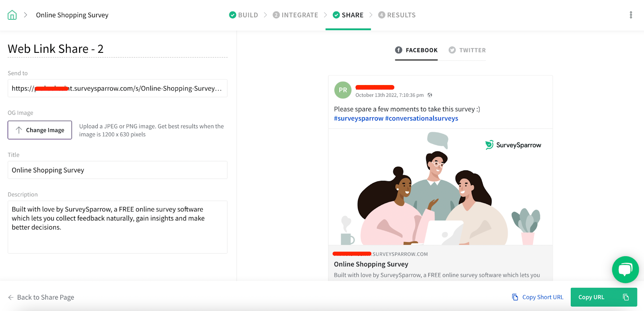
Task: Click the OG Image label
Action: pos(21,113)
